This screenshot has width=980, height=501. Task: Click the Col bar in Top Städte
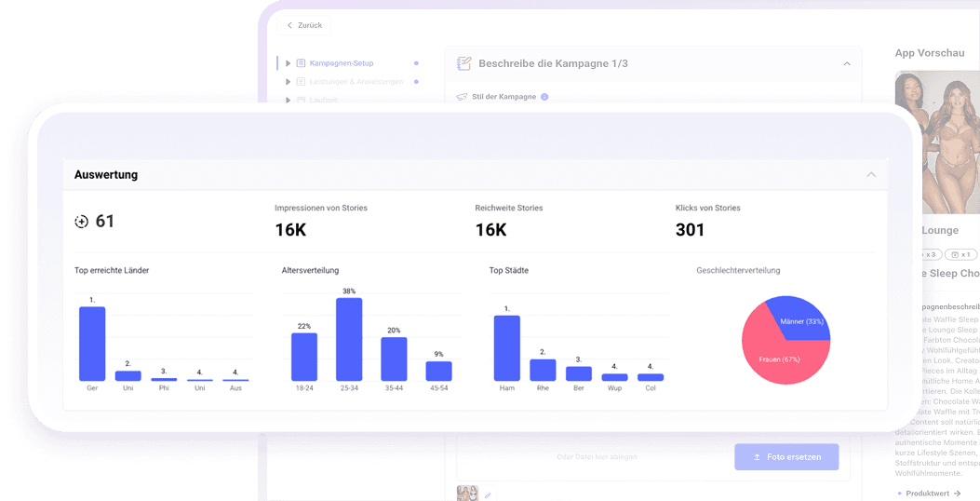point(651,377)
